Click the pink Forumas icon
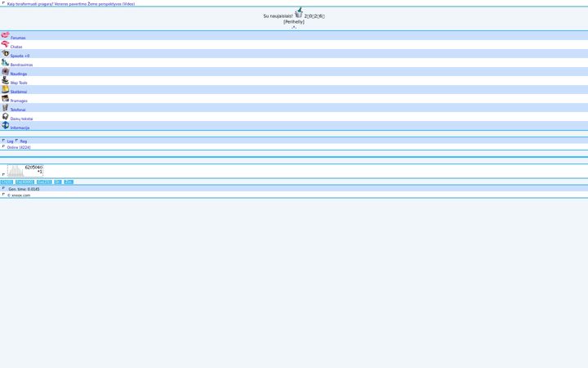The image size is (588, 368). pyautogui.click(x=5, y=35)
